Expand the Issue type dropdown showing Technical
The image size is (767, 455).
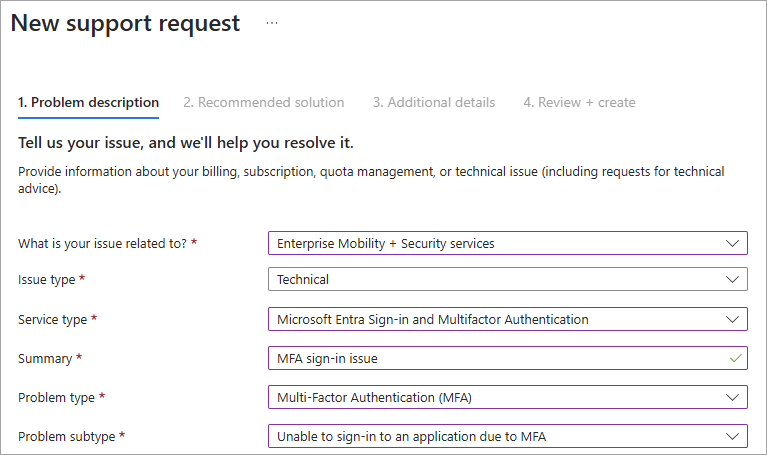pos(508,279)
